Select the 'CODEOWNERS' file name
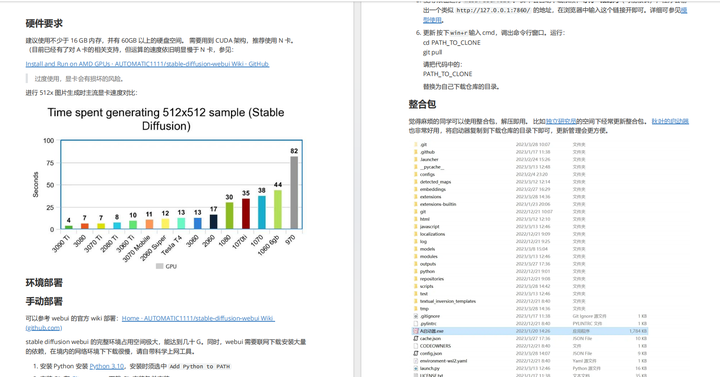This screenshot has height=377, width=720. [435, 346]
